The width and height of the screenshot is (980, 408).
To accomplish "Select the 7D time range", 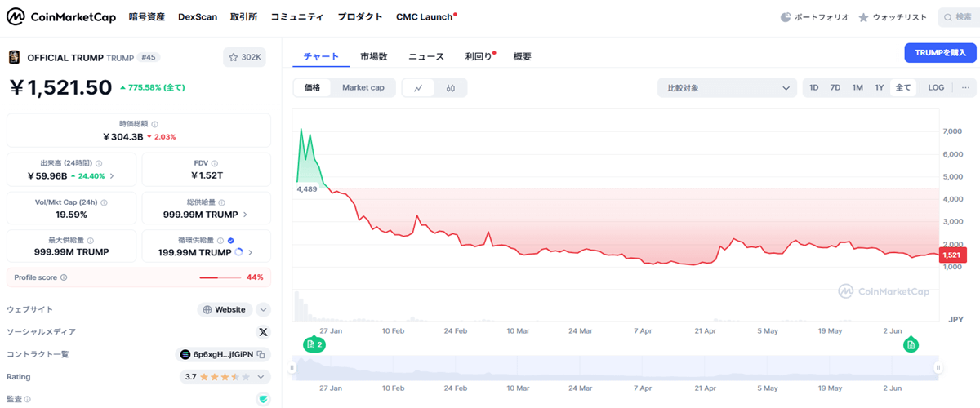I will [x=835, y=87].
